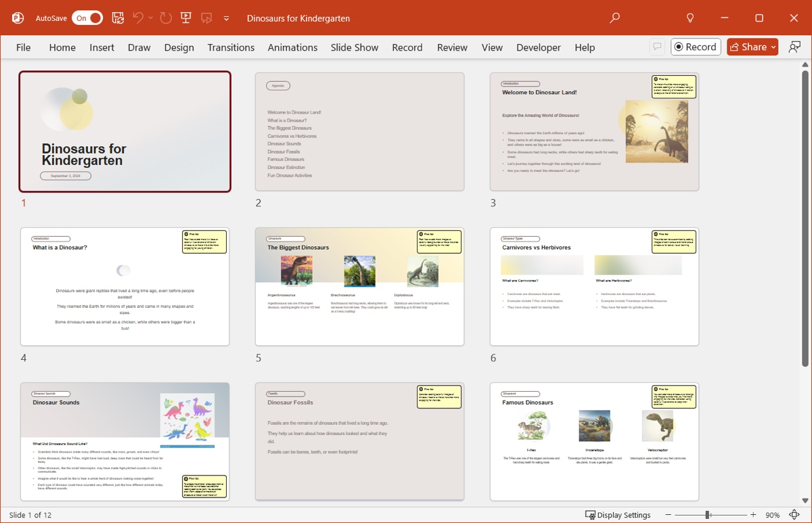Click Slide 1 of 12 status text
The height and width of the screenshot is (523, 812).
tap(30, 515)
